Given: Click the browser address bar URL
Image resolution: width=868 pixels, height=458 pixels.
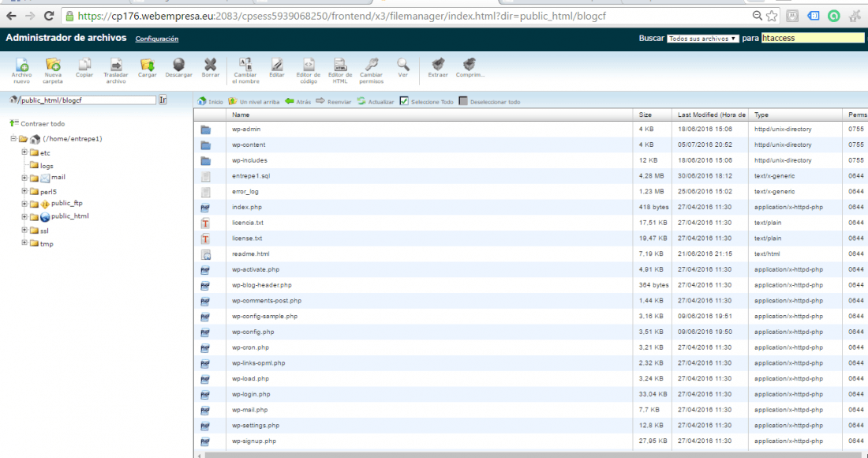Looking at the screenshot, I should point(342,16).
